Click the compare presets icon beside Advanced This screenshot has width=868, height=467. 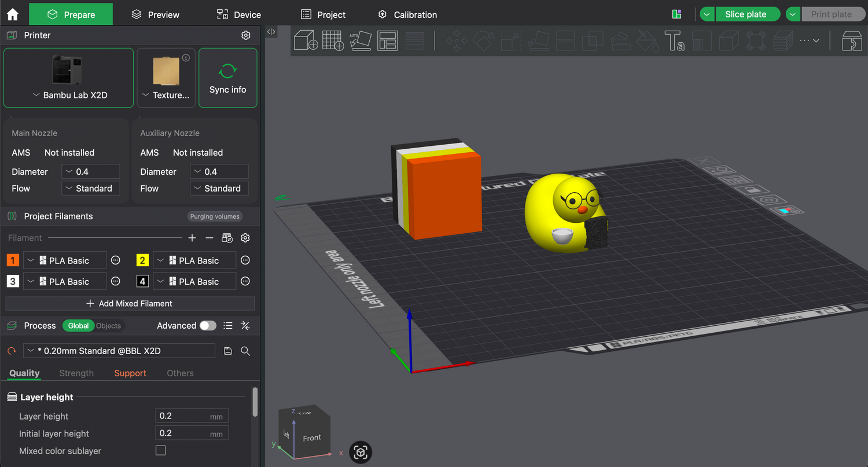coord(245,326)
